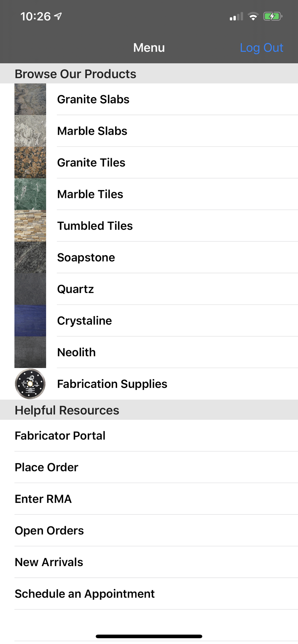Tap the green Marble Tiles thumbnail
This screenshot has height=644, width=298.
pyautogui.click(x=30, y=194)
